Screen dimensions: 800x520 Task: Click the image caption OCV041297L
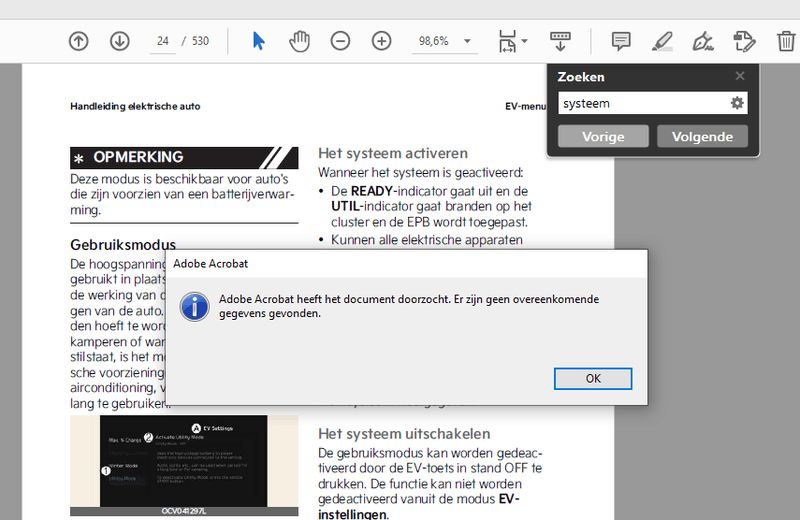click(184, 511)
